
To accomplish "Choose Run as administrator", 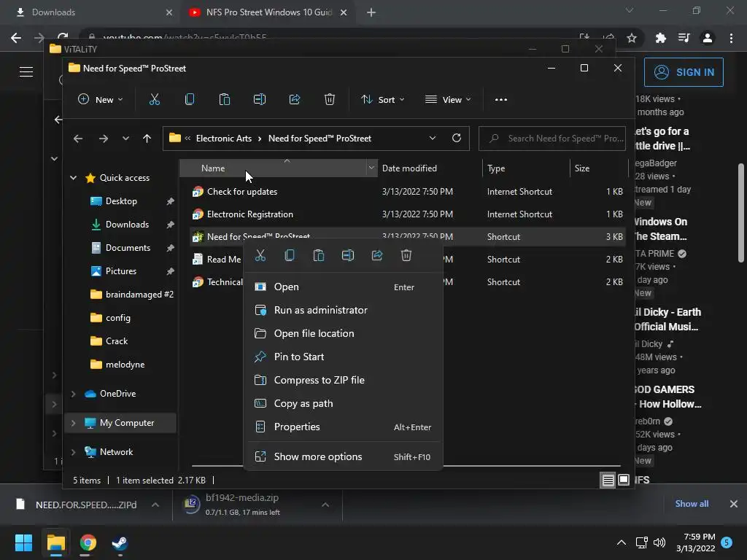I will (343, 310).
